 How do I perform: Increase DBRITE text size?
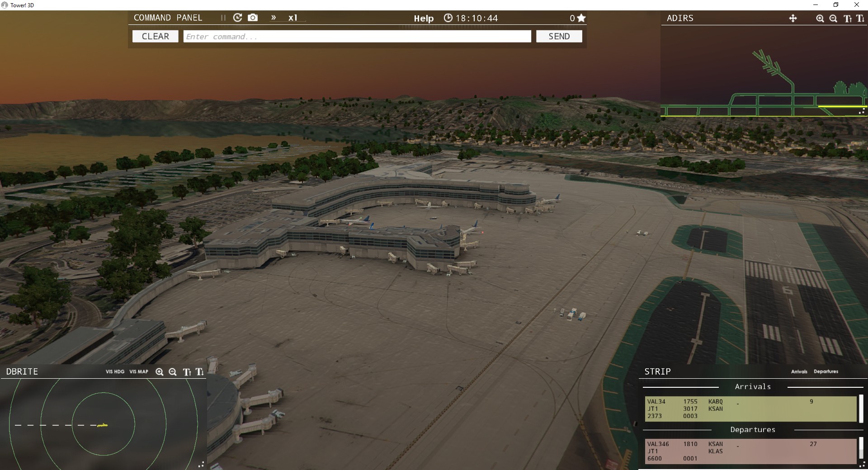click(x=187, y=372)
